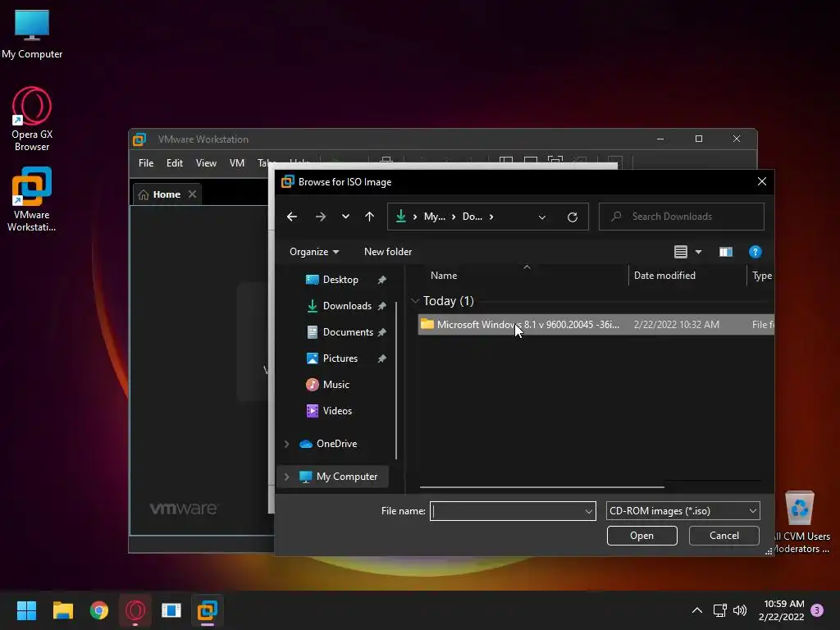Sort by Type column header
Image resolution: width=840 pixels, height=630 pixels.
[761, 276]
